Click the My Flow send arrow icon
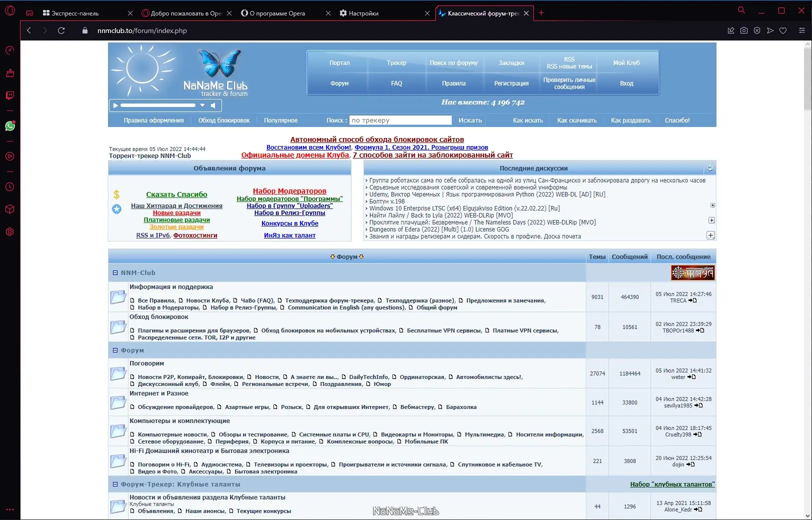Viewport: 812px width, 520px height. point(770,30)
